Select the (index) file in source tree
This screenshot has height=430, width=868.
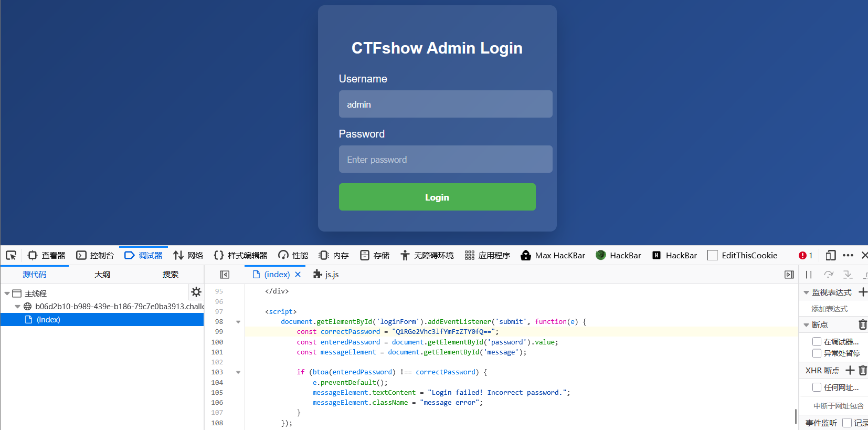102,319
